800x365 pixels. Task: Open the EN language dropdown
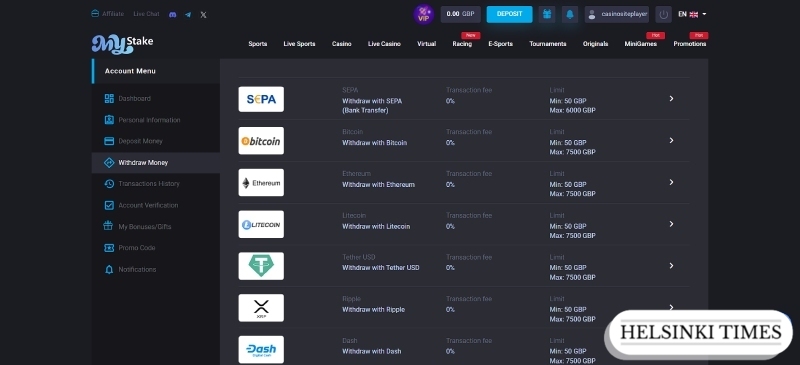[x=692, y=14]
